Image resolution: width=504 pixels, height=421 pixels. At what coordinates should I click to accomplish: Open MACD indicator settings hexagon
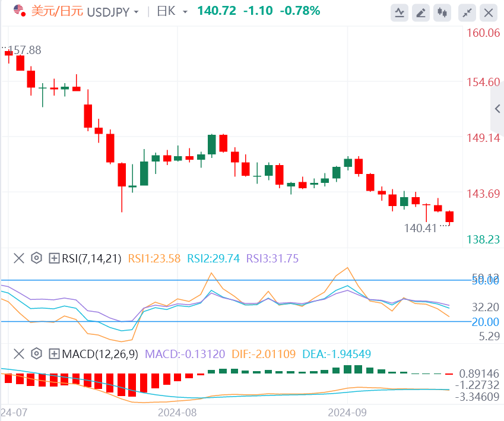pyautogui.click(x=37, y=353)
